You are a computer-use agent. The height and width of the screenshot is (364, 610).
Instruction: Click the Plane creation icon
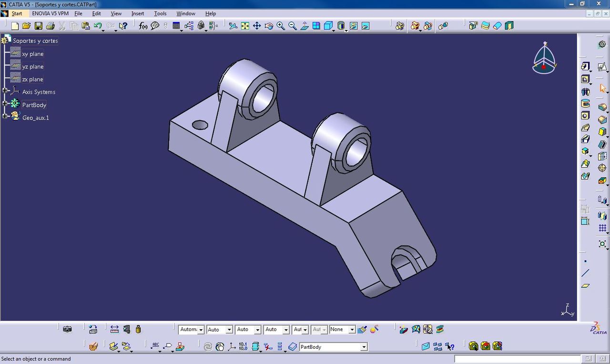pyautogui.click(x=585, y=286)
